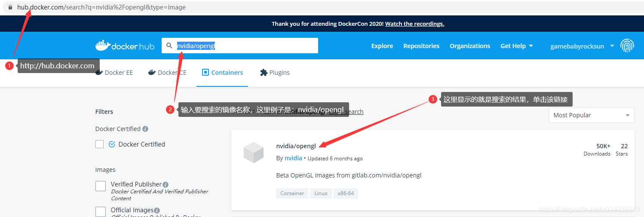Image resolution: width=644 pixels, height=217 pixels.
Task: View the lock icon site info
Action: [x=10, y=7]
